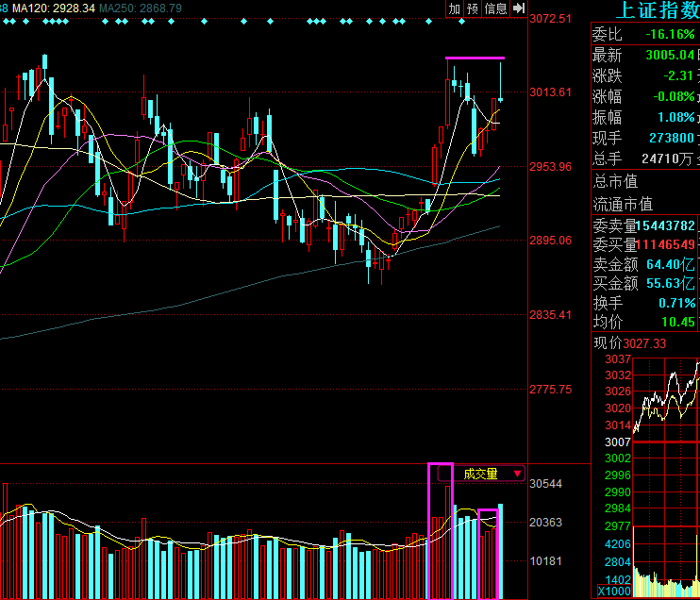Click the X1000 volume scale label

612,591
